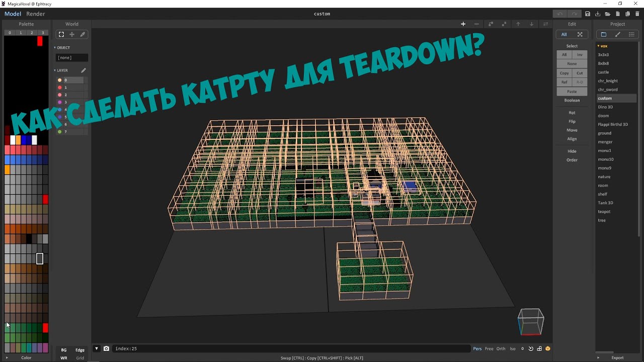Pick the red swatch at the top of the palette

tap(40, 41)
